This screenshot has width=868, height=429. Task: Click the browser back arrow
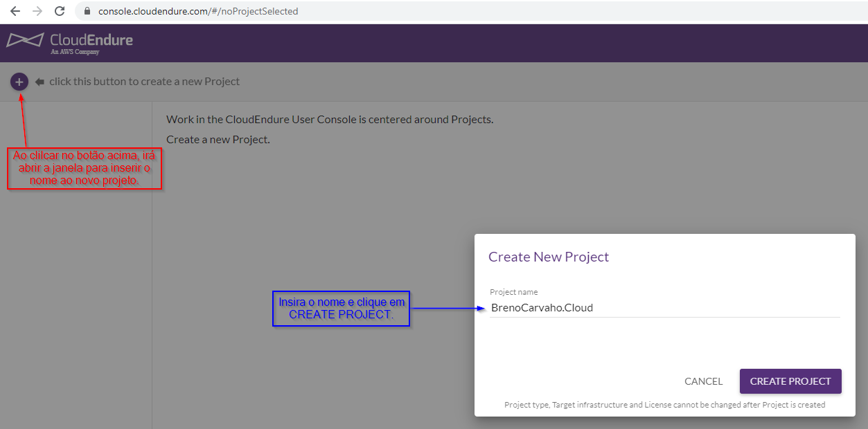[15, 11]
